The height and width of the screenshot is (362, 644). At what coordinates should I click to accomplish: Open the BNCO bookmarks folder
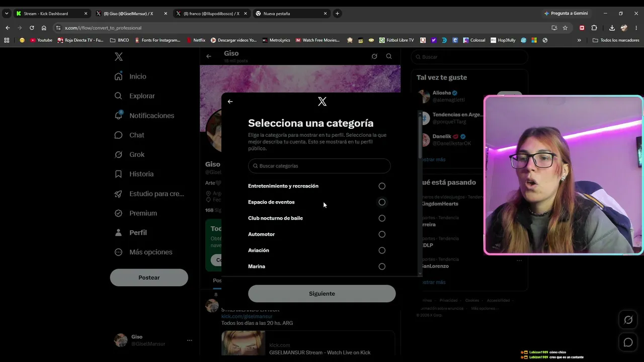[119, 40]
